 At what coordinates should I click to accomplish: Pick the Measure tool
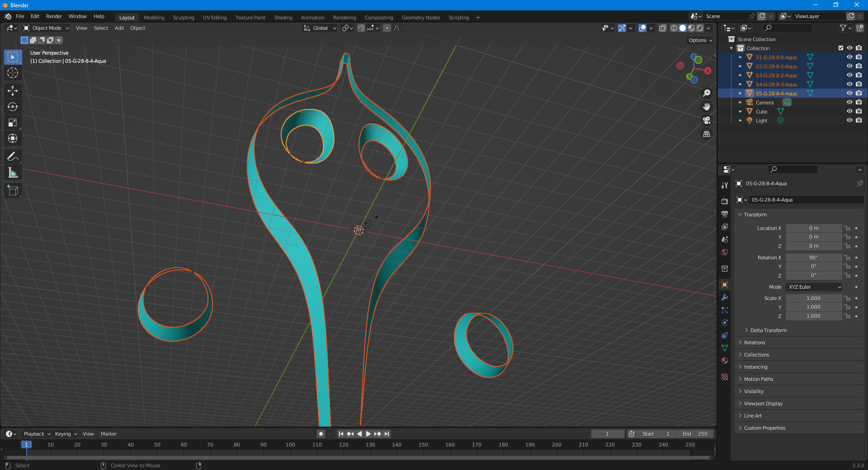click(13, 173)
